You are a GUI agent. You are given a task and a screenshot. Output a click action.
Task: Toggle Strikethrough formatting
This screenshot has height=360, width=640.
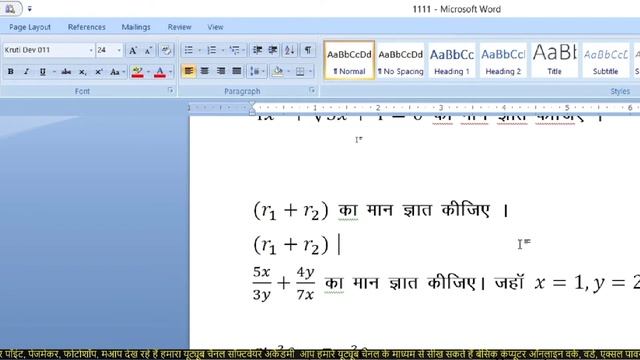pos(66,72)
